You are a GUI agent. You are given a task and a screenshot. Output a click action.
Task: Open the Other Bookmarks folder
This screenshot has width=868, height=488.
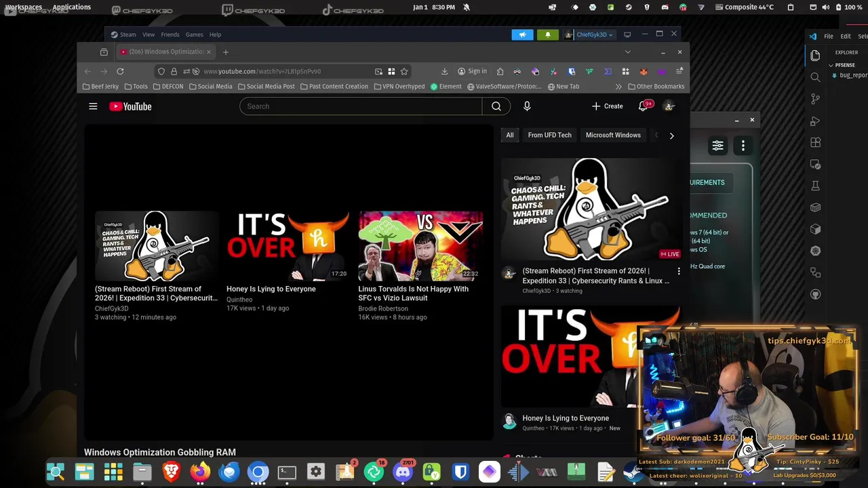pyautogui.click(x=656, y=87)
